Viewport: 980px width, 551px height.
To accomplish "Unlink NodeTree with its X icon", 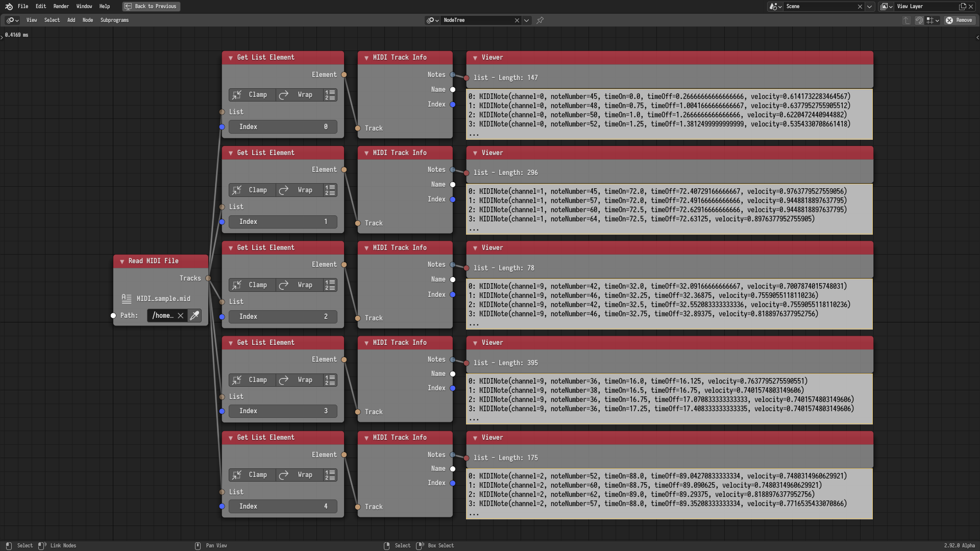I will click(517, 20).
